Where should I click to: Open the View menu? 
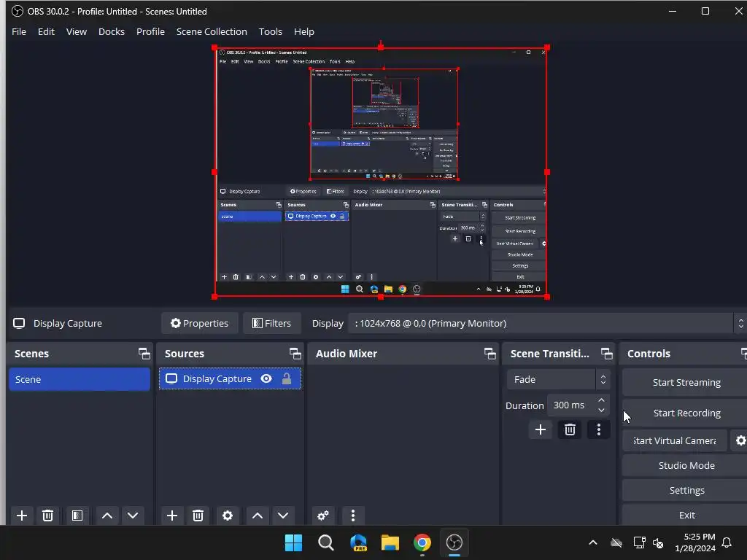76,32
